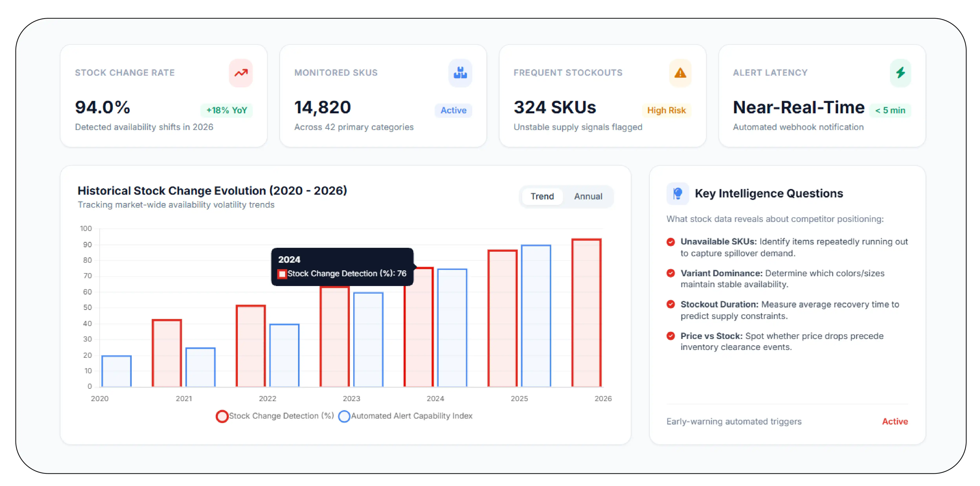Viewport: 980px width, 486px height.
Task: Click the blue boxes icon on Monitored SKUs
Action: click(460, 73)
